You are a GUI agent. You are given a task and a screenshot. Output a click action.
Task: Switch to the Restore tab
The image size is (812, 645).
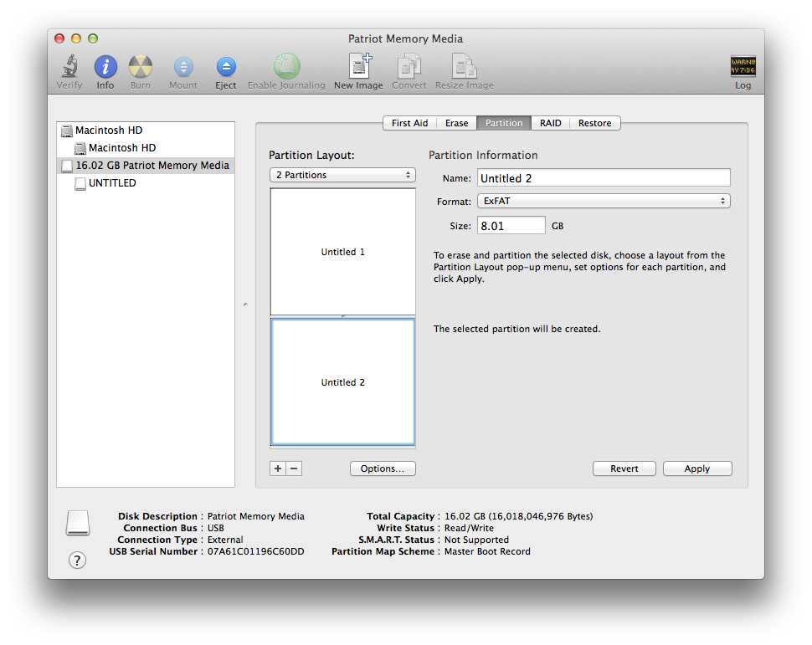click(x=595, y=123)
